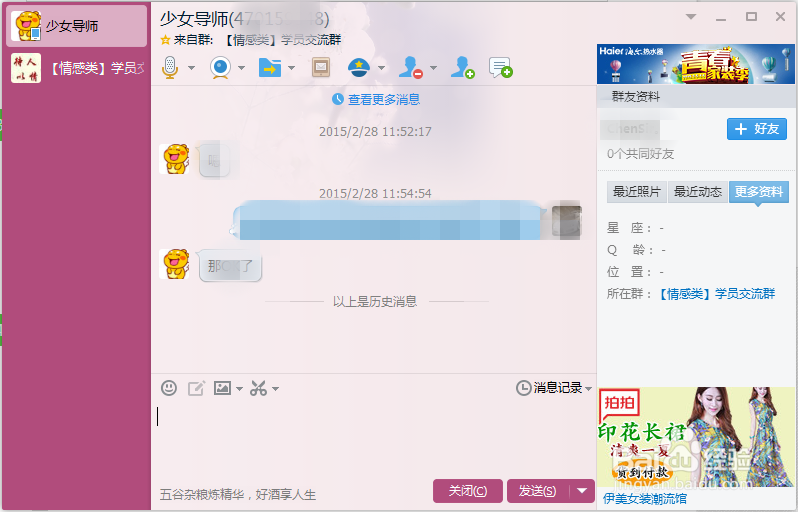
Task: Expand picture options arrow
Action: [239, 389]
